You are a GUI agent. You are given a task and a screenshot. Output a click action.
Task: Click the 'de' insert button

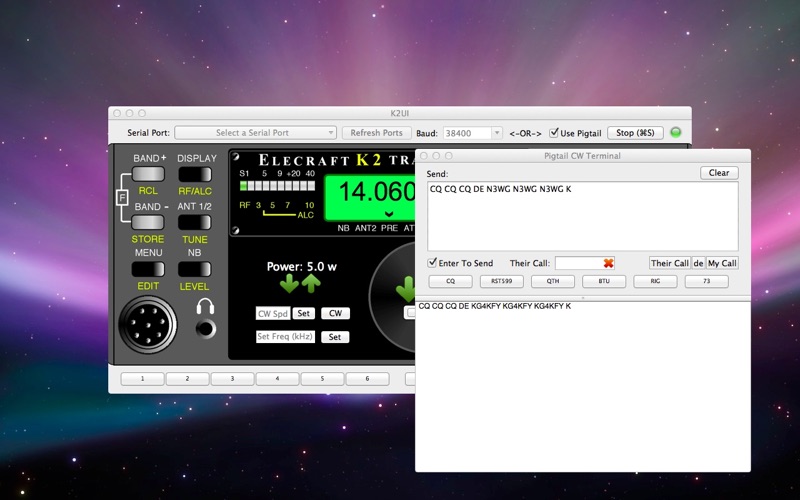tap(698, 263)
